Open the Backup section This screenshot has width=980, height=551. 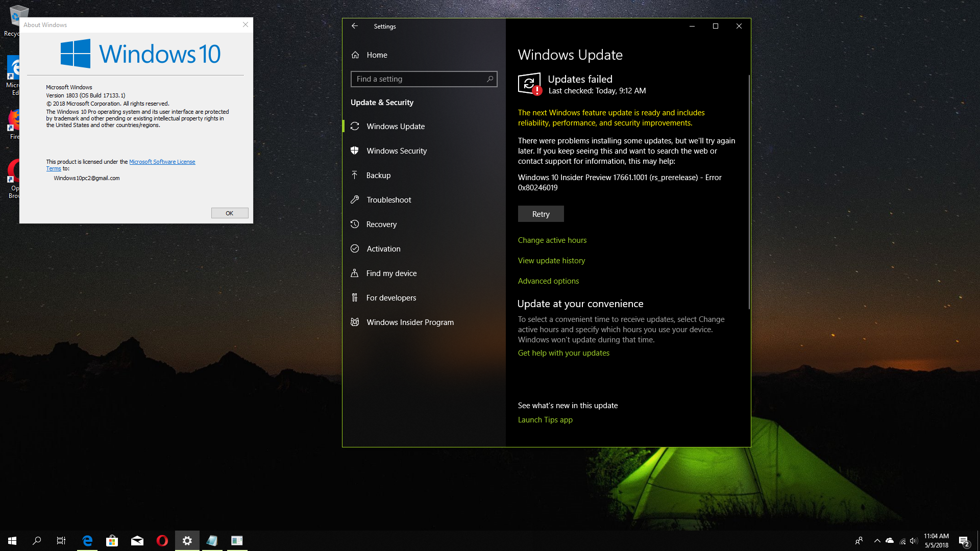coord(424,175)
